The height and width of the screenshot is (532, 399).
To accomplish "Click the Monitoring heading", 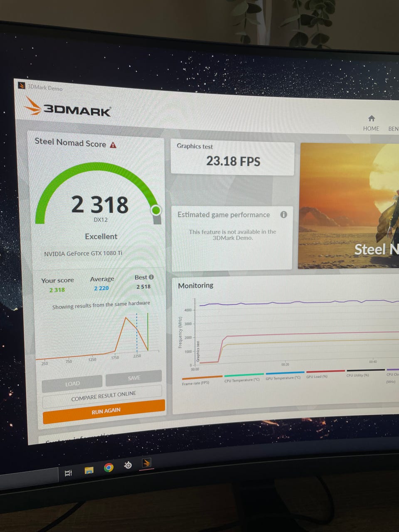I will [196, 286].
